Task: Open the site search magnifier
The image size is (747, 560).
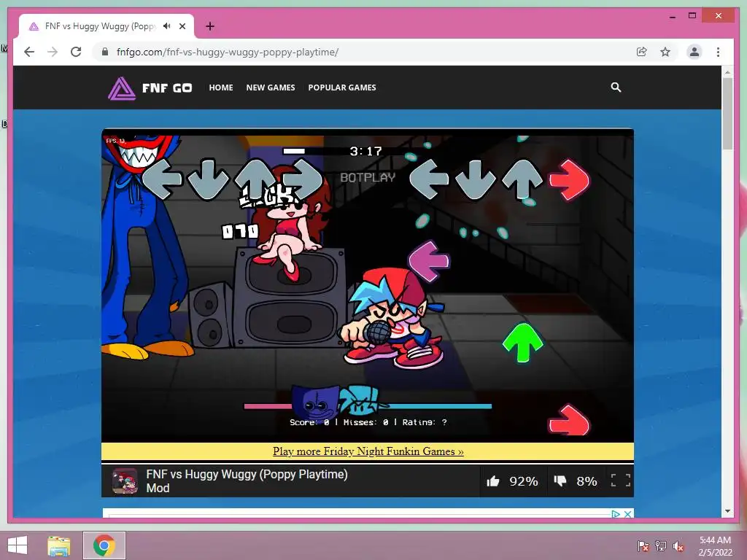Action: point(616,87)
